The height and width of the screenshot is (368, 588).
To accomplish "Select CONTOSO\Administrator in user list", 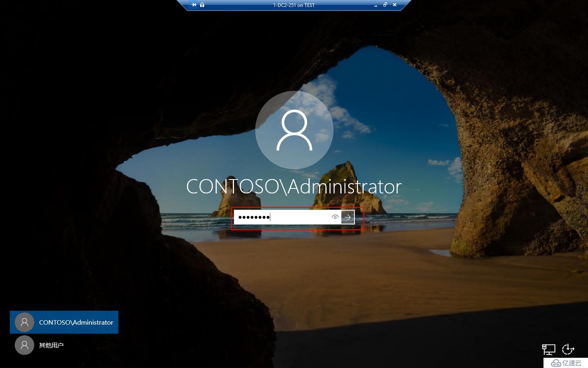I will (64, 322).
